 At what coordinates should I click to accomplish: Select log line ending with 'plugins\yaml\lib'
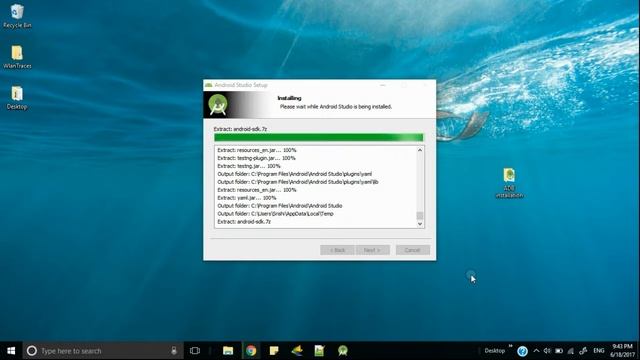tap(298, 182)
